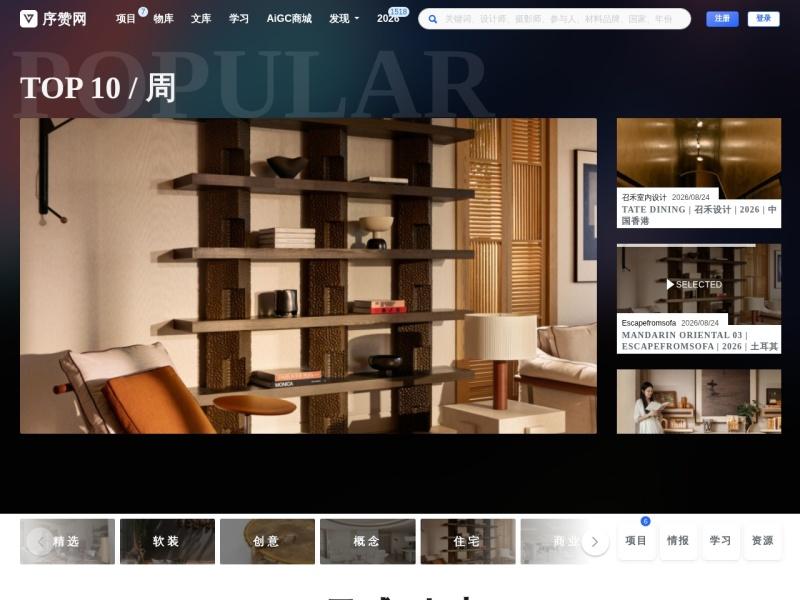This screenshot has width=800, height=600.
Task: Click the bottom 学习 button
Action: tap(720, 541)
